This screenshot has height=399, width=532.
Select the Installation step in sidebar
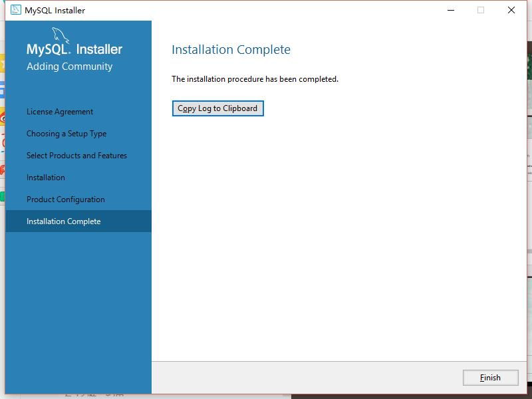[46, 178]
